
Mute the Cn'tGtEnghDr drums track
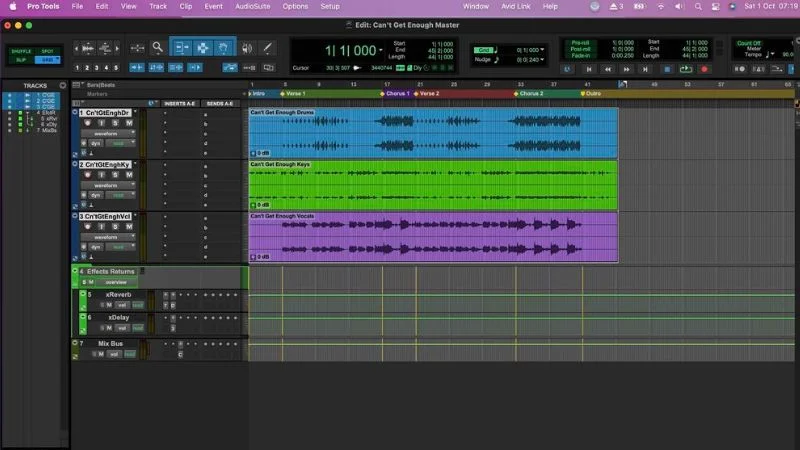point(129,123)
